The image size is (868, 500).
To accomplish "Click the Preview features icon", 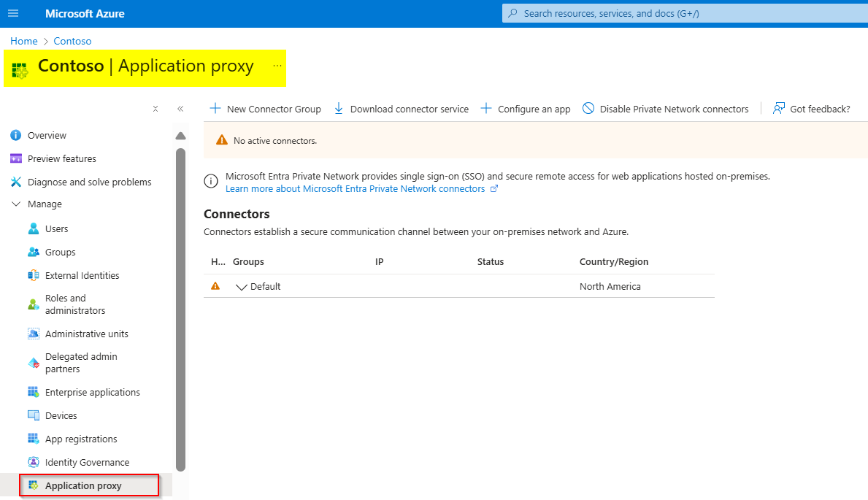I will (16, 158).
